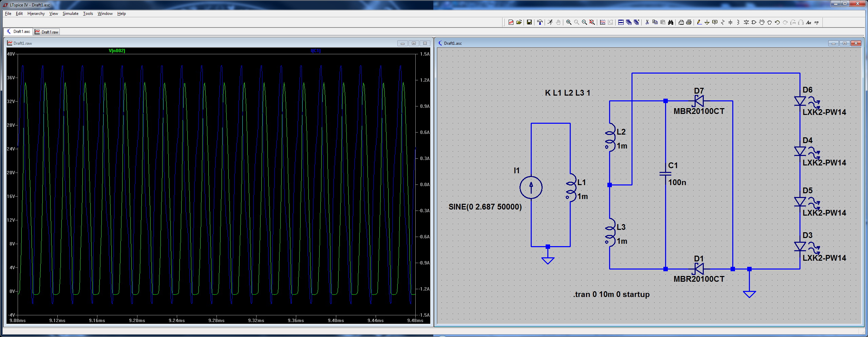Click the Rotate icon
The width and height of the screenshot is (868, 337).
tap(793, 22)
